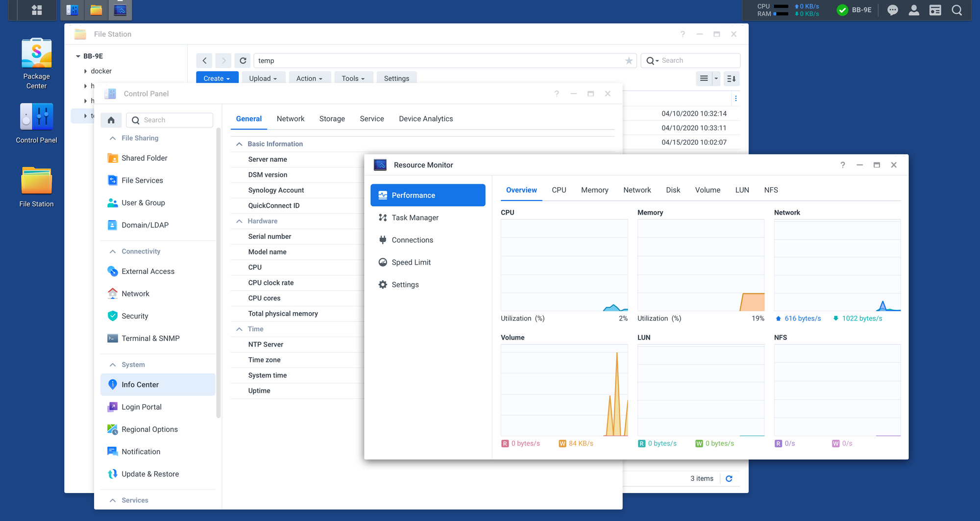Screen dimensions: 980x521
Task: Click the File Station search field
Action: (x=691, y=61)
